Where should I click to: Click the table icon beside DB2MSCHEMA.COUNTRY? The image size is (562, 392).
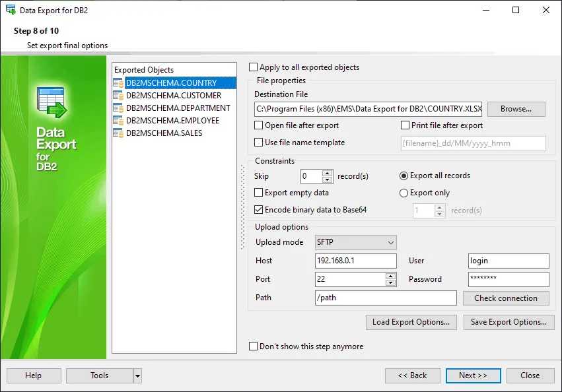pos(118,83)
